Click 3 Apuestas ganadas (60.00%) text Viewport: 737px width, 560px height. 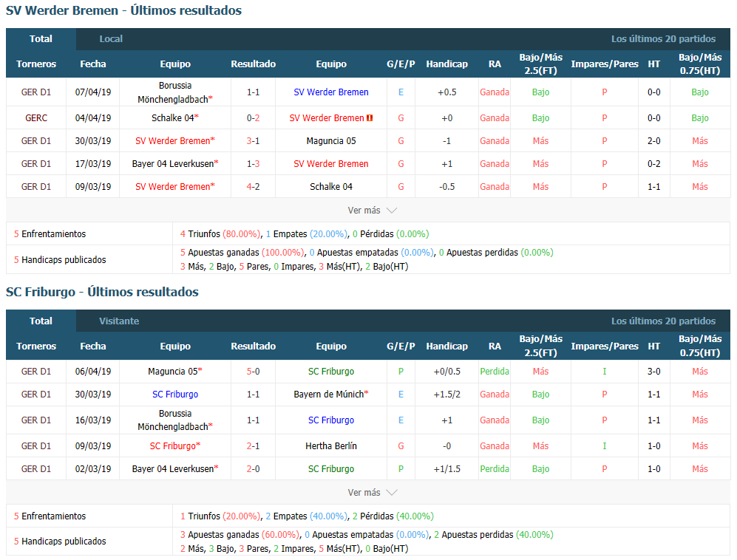coord(240,535)
